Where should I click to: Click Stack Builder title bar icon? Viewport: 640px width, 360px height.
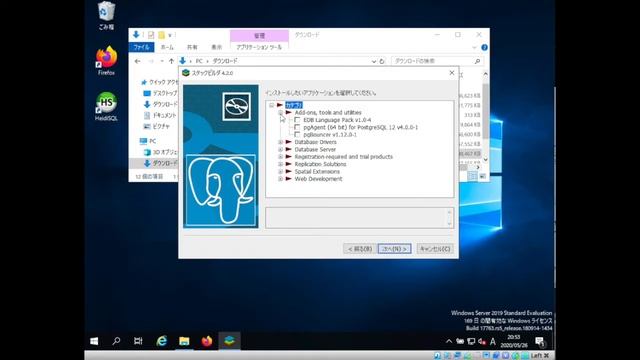click(x=186, y=73)
